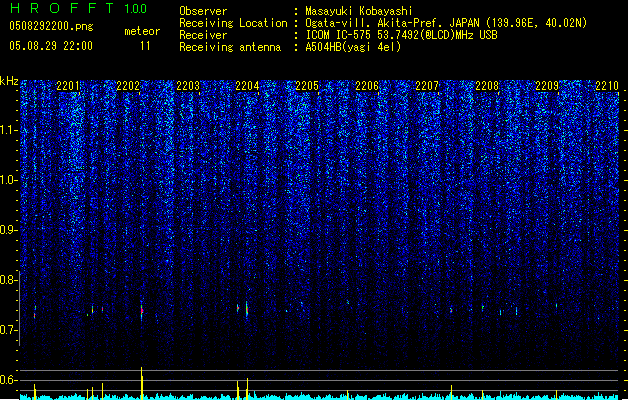Click the strong meteor echo just after 2202
Image resolution: width=629 pixels, height=400 pixels.
142,311
